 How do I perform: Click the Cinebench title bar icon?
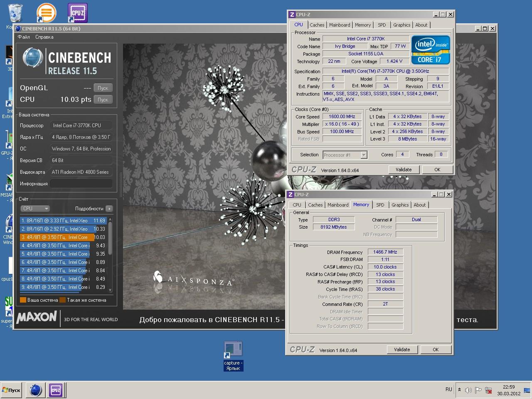pos(18,29)
